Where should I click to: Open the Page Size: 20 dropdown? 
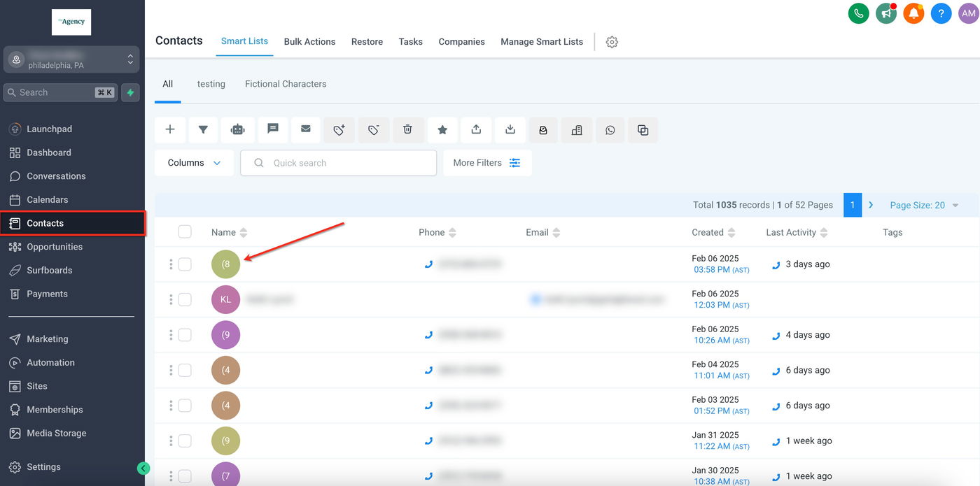924,205
